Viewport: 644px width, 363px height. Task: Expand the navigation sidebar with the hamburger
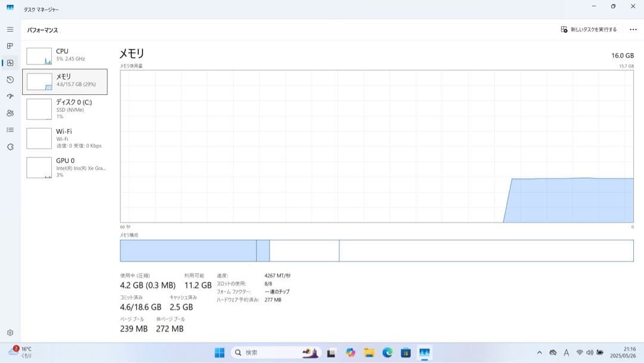point(9,29)
